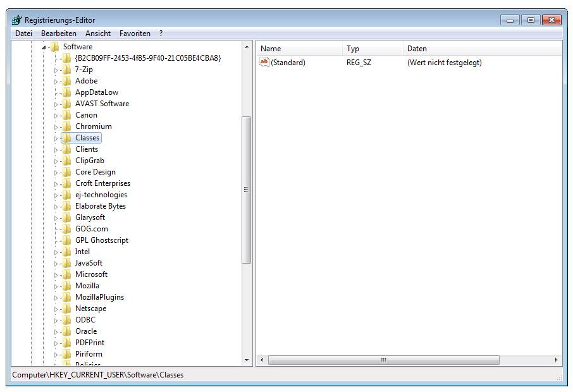Viewport: 573px width, 392px height.
Task: Collapse the Software tree node
Action: [44, 47]
